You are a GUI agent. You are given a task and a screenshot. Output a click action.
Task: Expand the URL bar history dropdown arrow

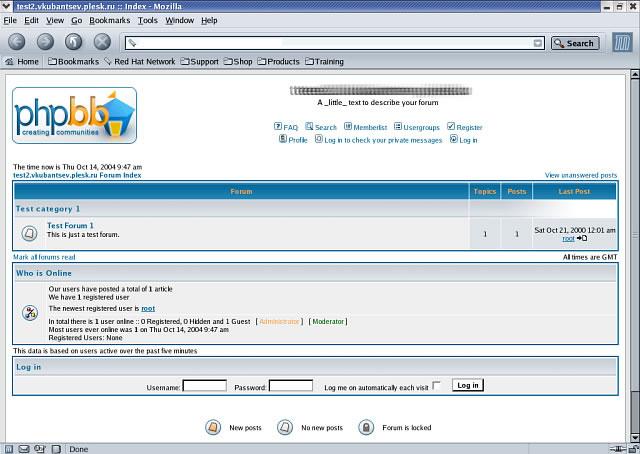538,43
